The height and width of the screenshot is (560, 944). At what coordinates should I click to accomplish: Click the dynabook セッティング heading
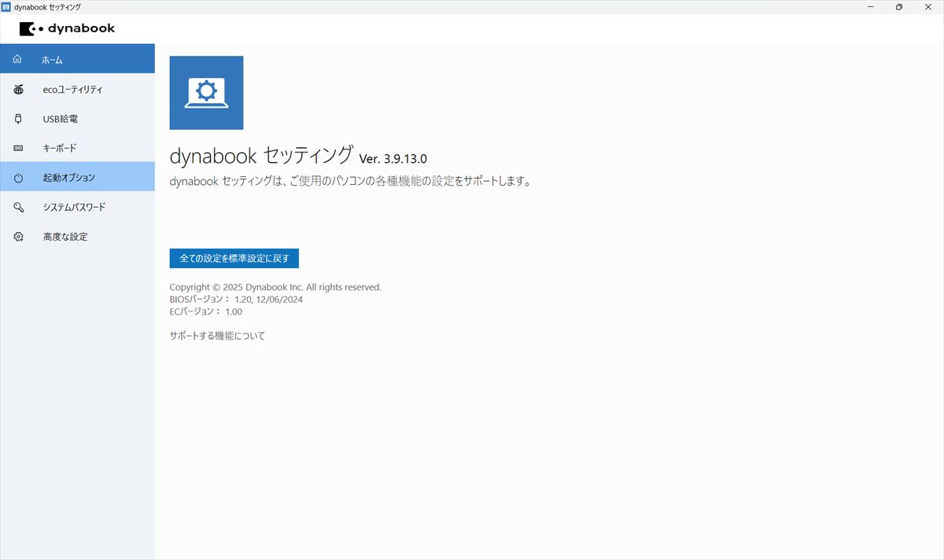[262, 155]
